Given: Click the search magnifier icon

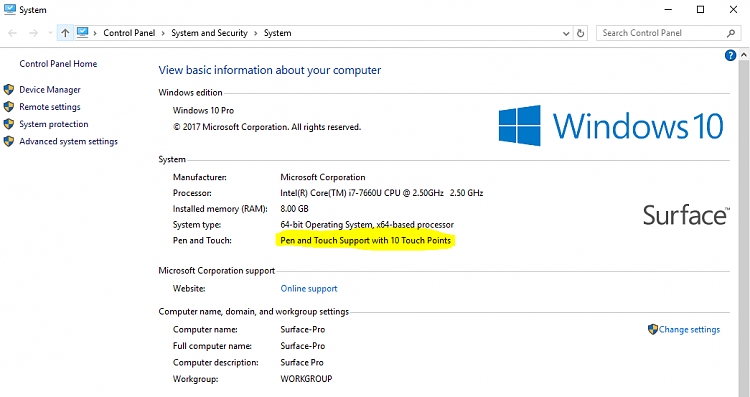Looking at the screenshot, I should 730,33.
